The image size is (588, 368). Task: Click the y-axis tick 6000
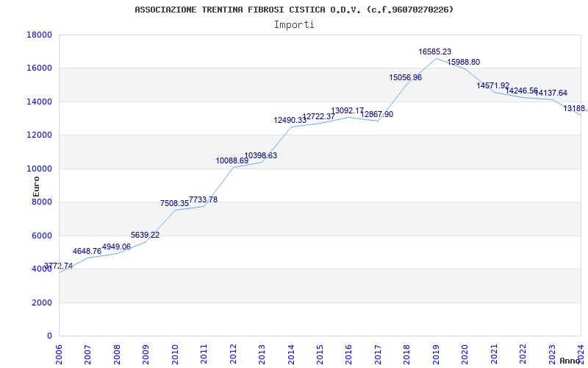[x=42, y=236]
